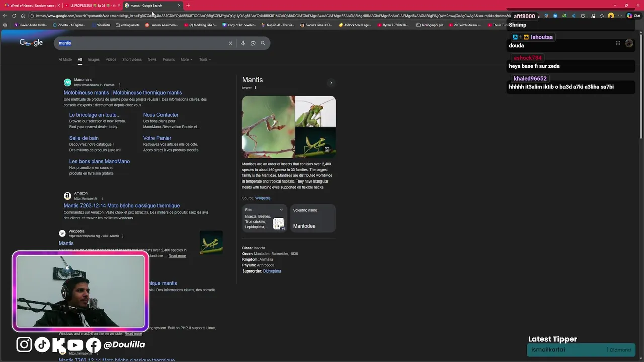Open Motobineuse mantis Manomano result link
The image size is (644, 362).
coord(123,93)
